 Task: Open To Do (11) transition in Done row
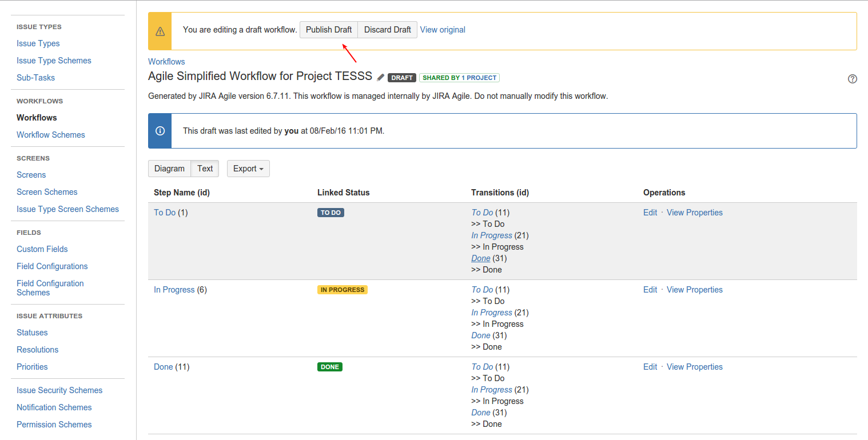pos(482,367)
